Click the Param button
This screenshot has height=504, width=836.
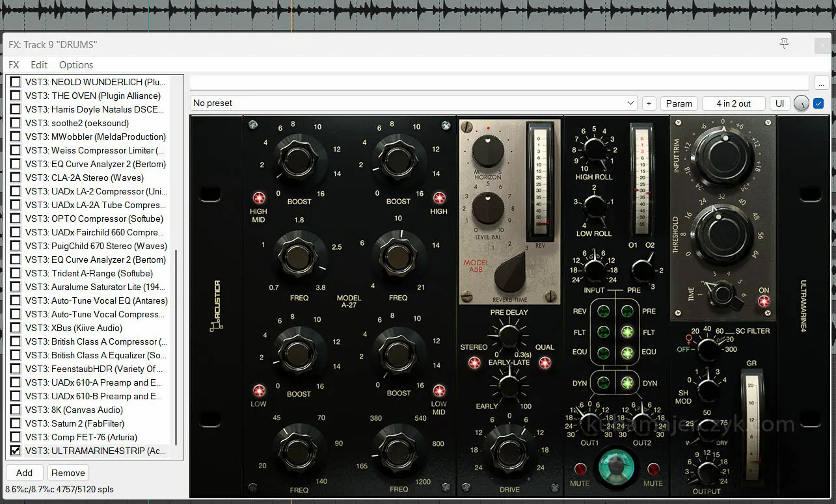(x=679, y=103)
